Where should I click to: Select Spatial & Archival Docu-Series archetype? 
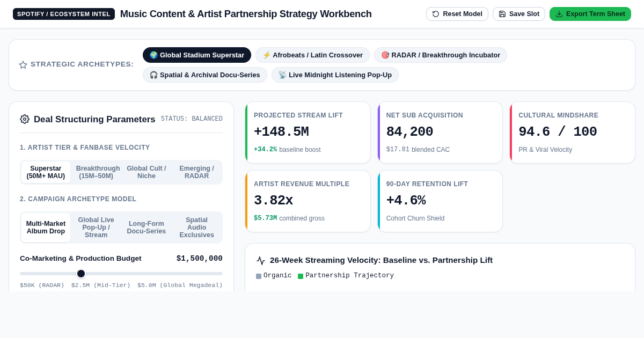click(x=205, y=75)
